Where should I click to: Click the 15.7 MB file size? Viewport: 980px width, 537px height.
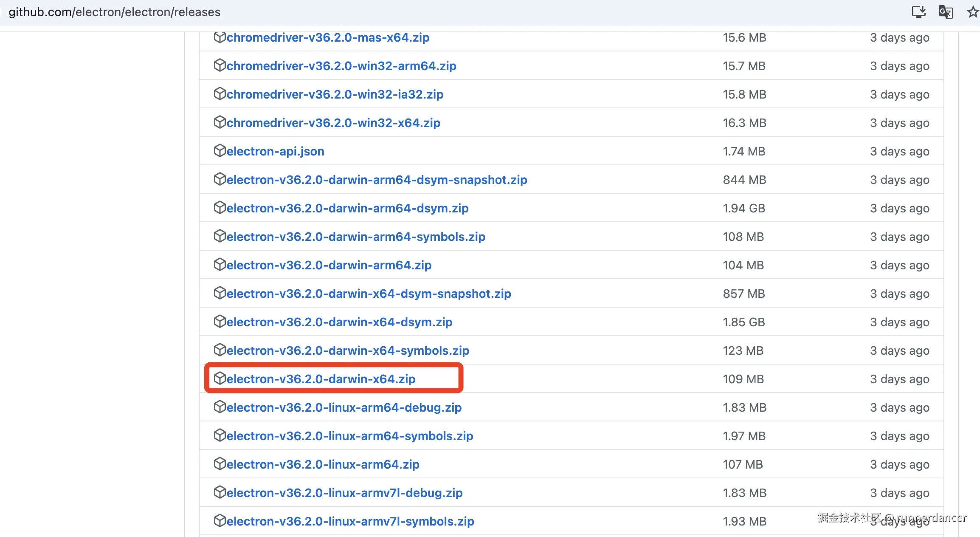click(x=744, y=66)
